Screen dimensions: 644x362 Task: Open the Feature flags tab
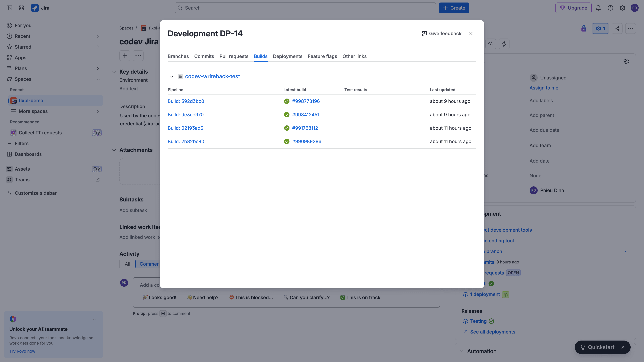coord(323,56)
